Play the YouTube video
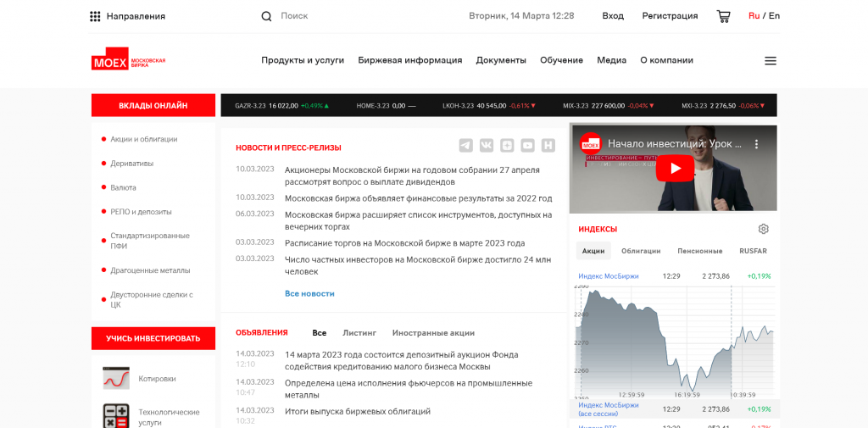The height and width of the screenshot is (428, 868). click(675, 168)
